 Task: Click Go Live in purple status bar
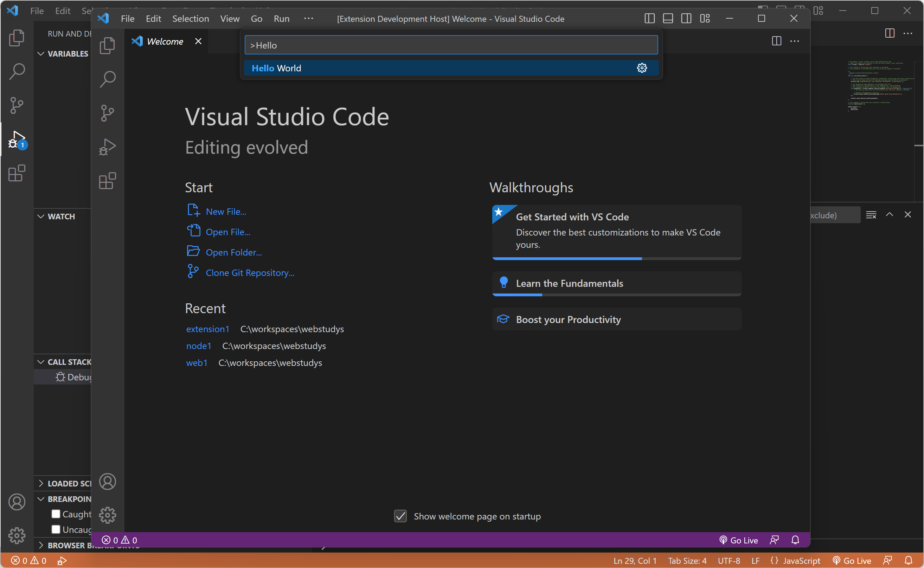click(x=738, y=540)
